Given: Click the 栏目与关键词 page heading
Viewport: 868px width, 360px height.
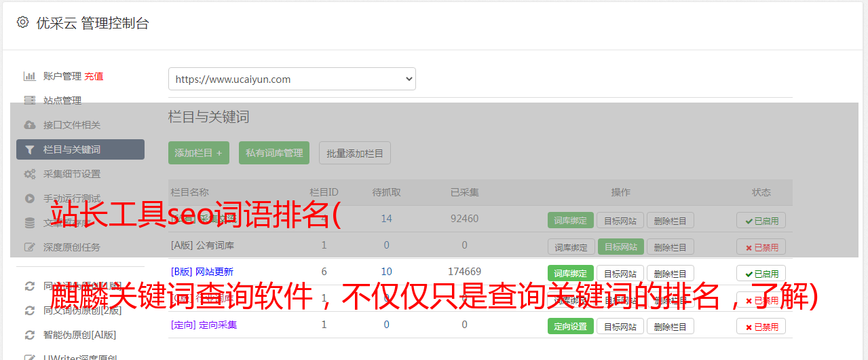Looking at the screenshot, I should click(x=209, y=117).
